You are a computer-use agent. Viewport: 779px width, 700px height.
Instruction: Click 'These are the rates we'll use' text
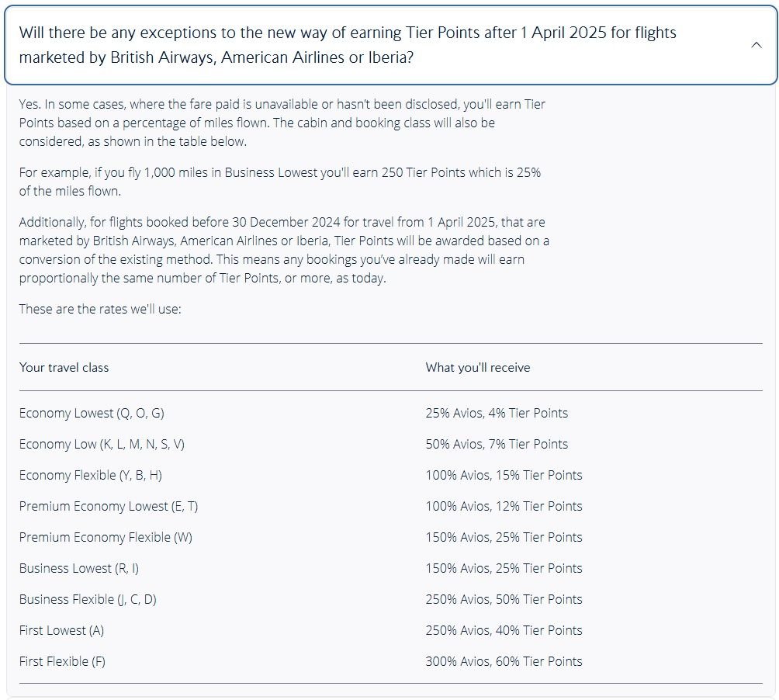[x=100, y=309]
